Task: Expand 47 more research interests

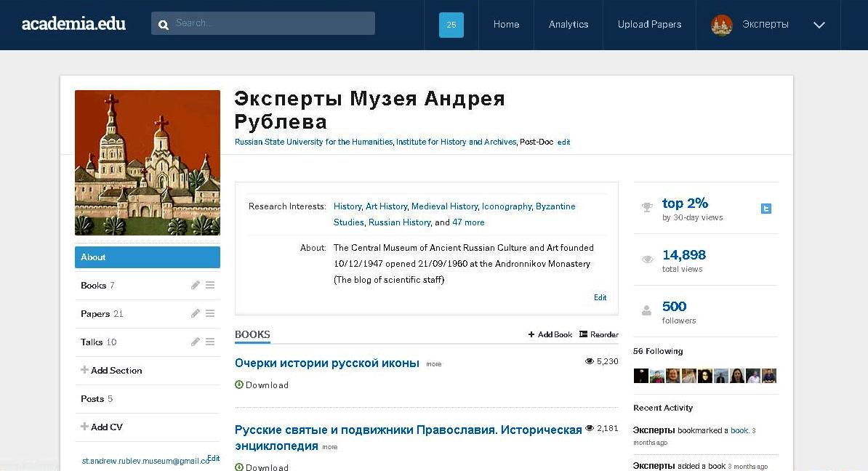Action: [x=468, y=222]
